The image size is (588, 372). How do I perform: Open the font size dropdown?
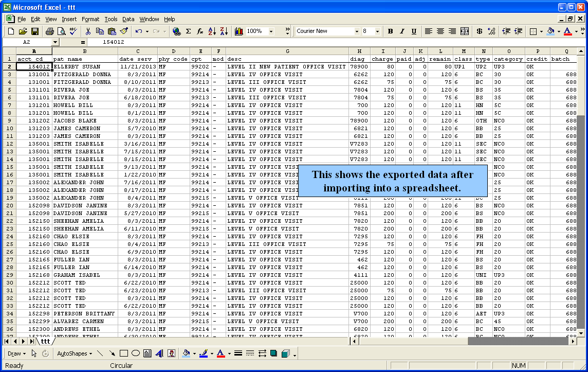[378, 31]
